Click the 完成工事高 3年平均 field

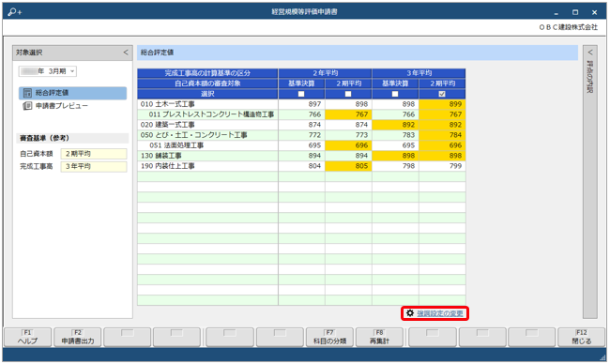[x=94, y=166]
